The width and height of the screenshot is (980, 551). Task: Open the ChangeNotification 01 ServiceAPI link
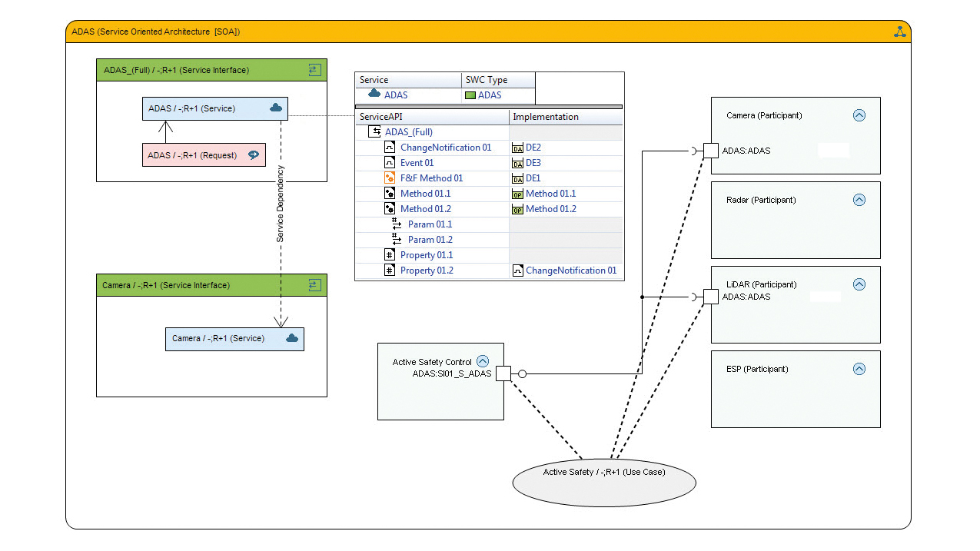(x=446, y=148)
